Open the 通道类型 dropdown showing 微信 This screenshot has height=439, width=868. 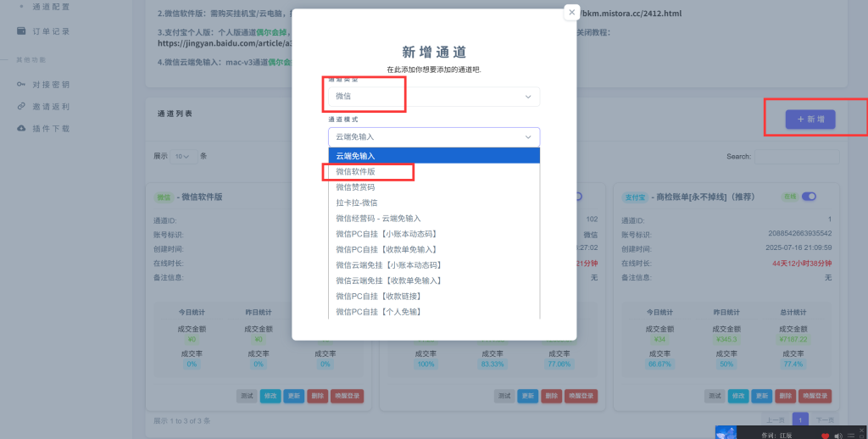[x=434, y=97]
